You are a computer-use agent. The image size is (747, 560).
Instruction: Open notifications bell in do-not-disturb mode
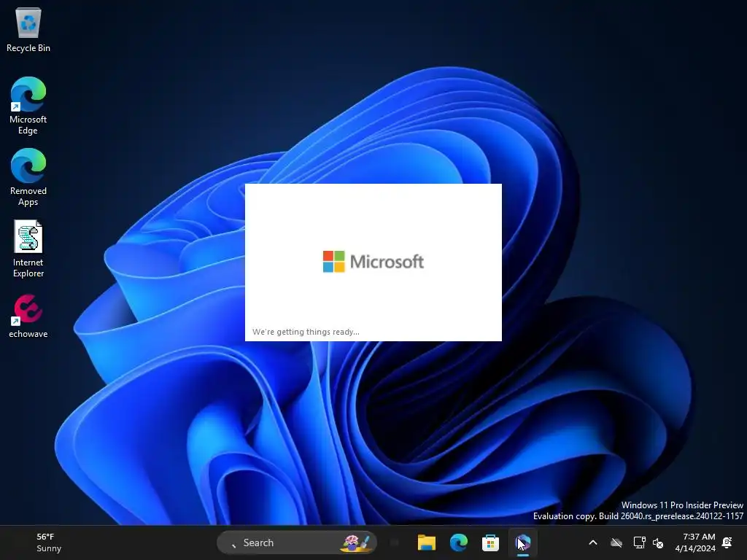pos(727,542)
